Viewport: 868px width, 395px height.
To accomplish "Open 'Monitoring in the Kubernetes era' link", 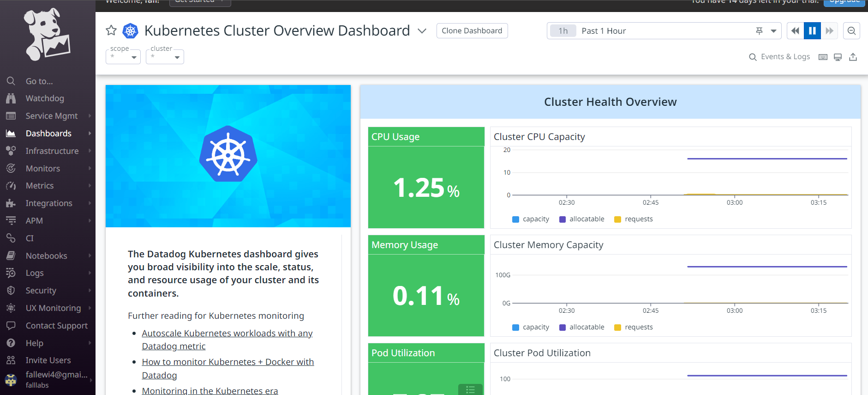I will point(210,390).
